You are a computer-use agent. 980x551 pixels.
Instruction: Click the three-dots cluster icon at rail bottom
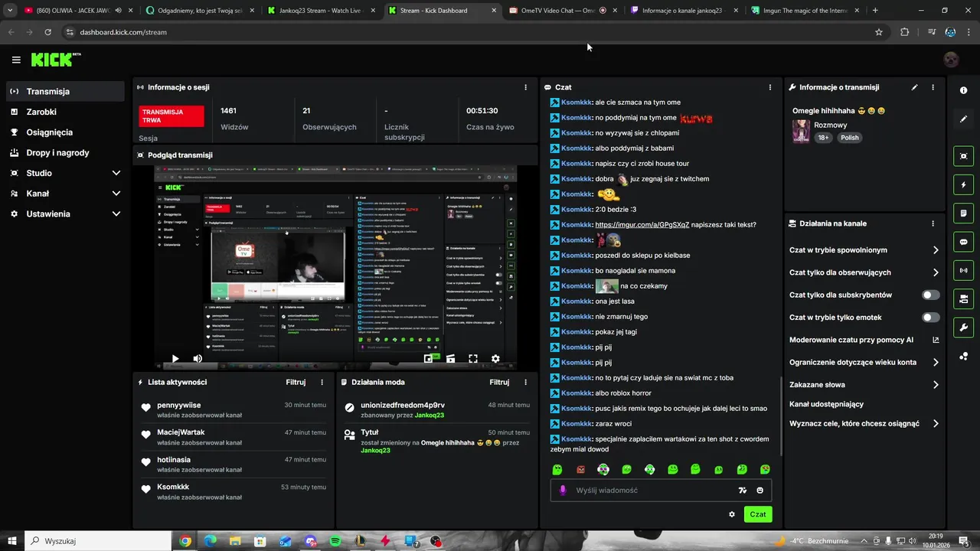coord(963,356)
